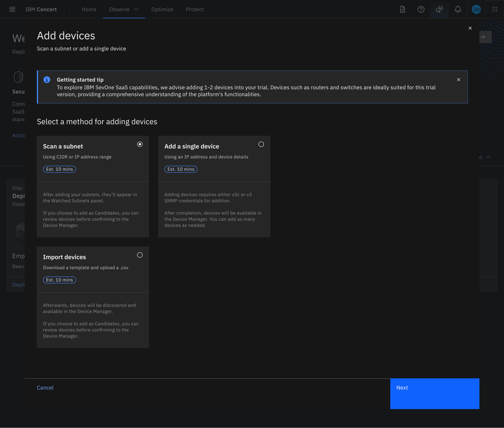Switch to the Protect tab
Screen dimensions: 504x428
point(195,9)
